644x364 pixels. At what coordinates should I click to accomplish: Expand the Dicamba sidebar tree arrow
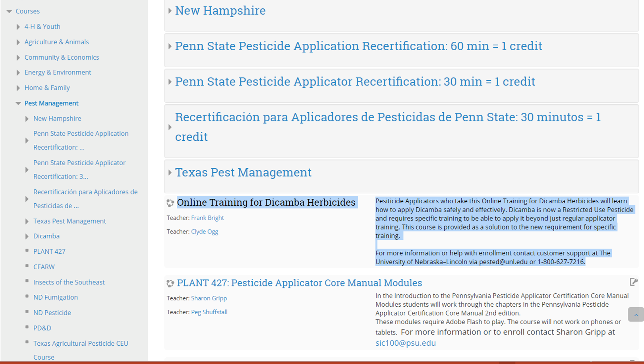click(x=27, y=236)
